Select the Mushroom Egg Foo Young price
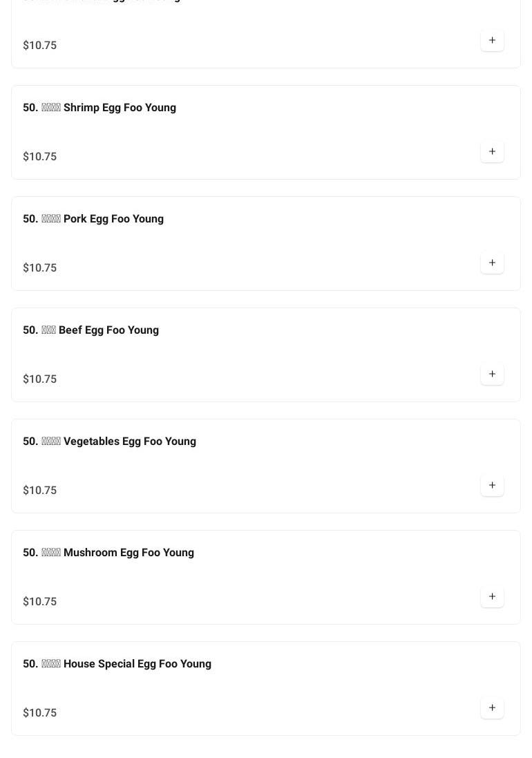The image size is (532, 758). 40,602
